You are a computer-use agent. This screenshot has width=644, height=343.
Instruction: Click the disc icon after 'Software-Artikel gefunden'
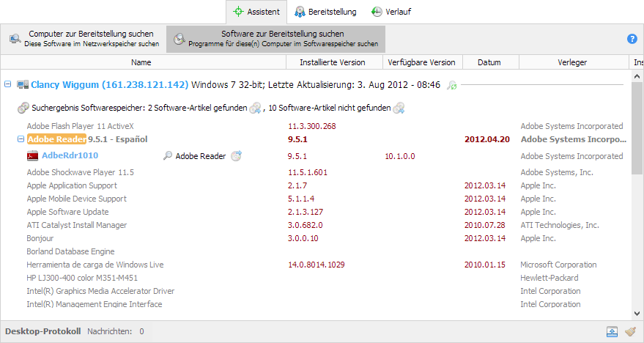coord(255,108)
